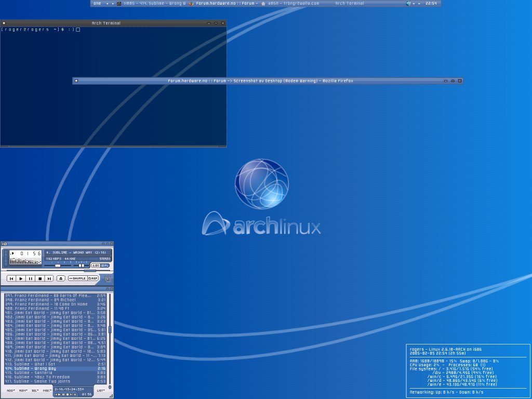Select track 397 Franz Ferdinand - 08 Darts

point(55,296)
